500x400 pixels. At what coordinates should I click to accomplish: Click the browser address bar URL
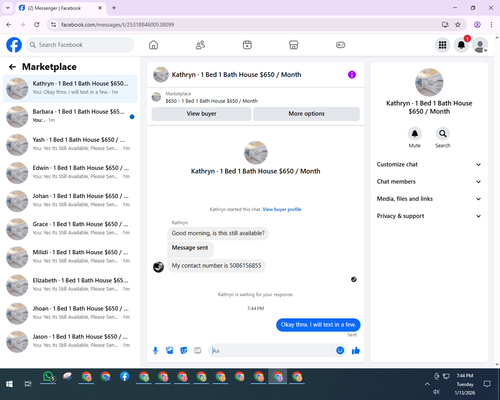(x=117, y=25)
